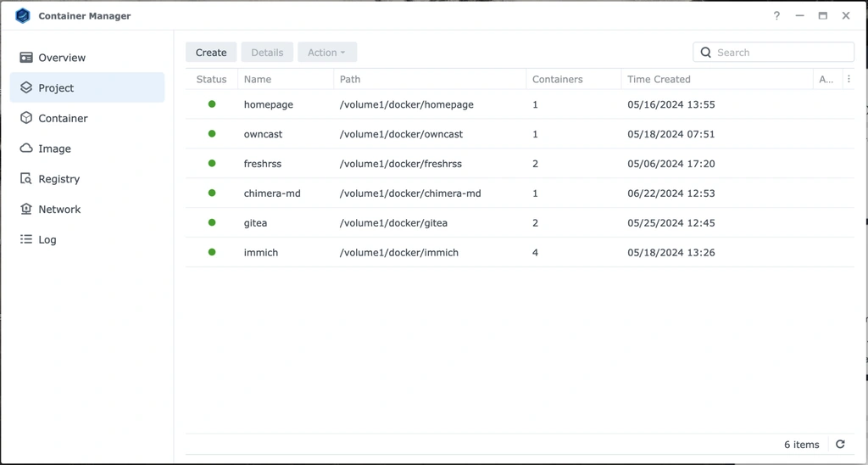Open the column options three-dot menu
The image size is (868, 465).
pyautogui.click(x=849, y=79)
